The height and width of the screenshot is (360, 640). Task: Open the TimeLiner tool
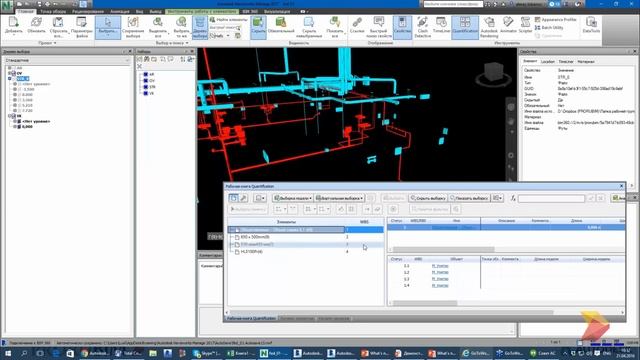pos(441,25)
